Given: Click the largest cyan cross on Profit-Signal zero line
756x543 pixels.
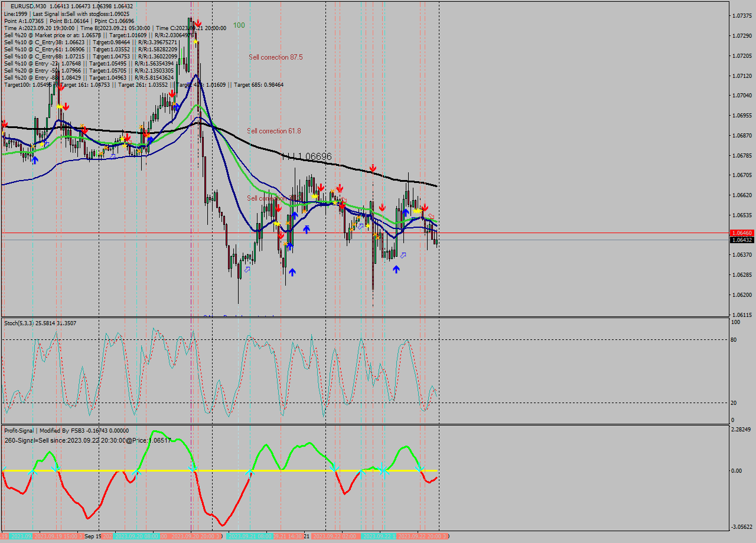Looking at the screenshot, I should pos(383,470).
